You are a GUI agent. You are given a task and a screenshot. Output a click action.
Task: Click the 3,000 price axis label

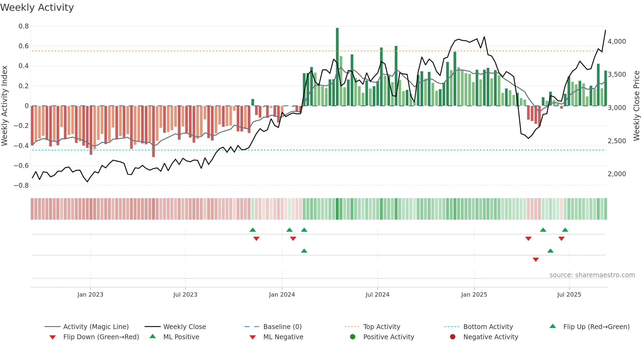(617, 108)
